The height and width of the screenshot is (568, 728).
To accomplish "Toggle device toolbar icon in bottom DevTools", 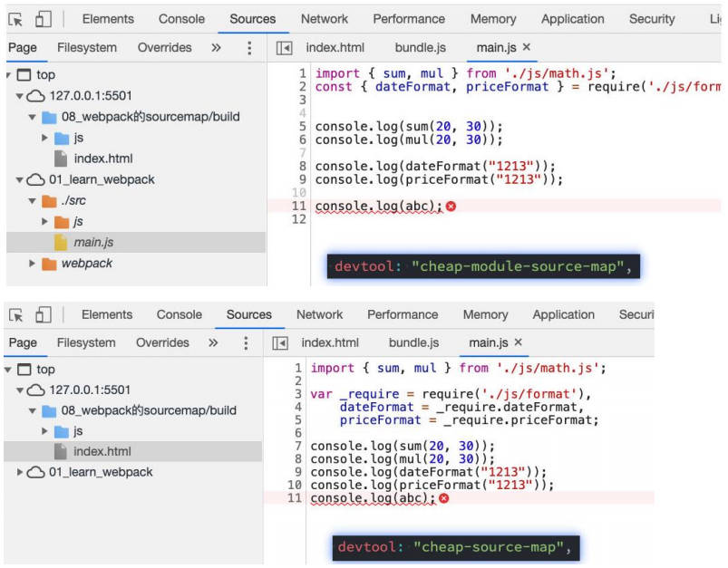I will (x=44, y=314).
